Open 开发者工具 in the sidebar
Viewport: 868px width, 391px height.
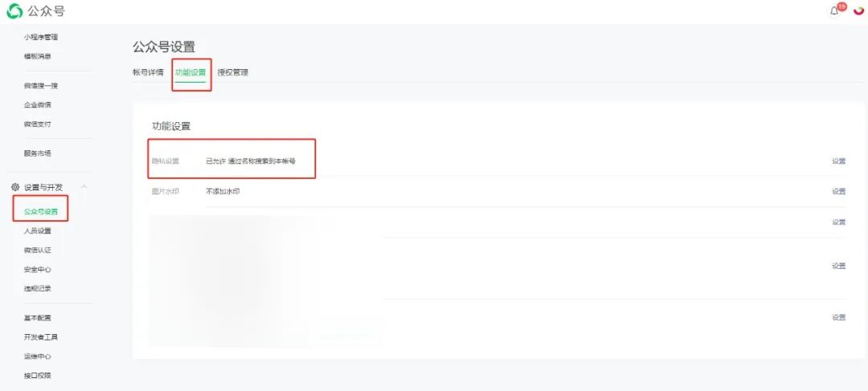[41, 337]
